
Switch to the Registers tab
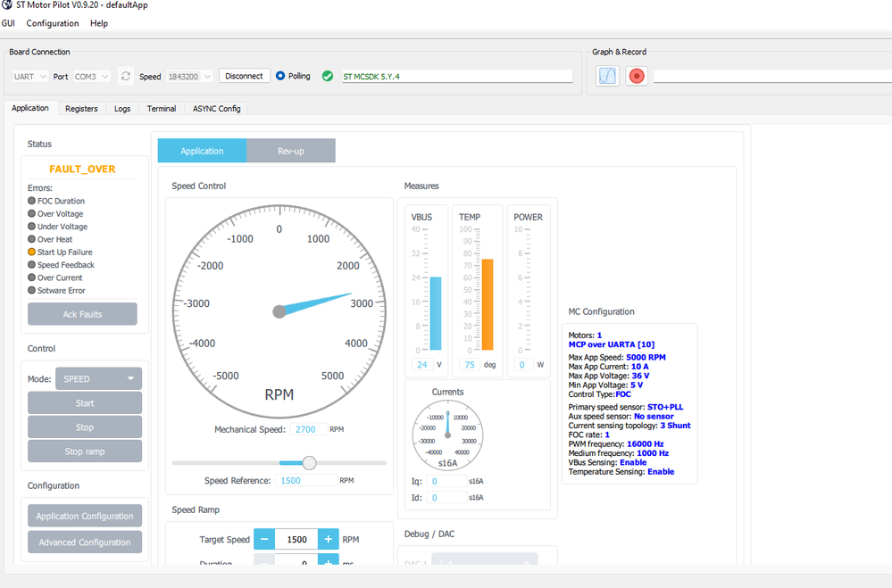pyautogui.click(x=81, y=109)
